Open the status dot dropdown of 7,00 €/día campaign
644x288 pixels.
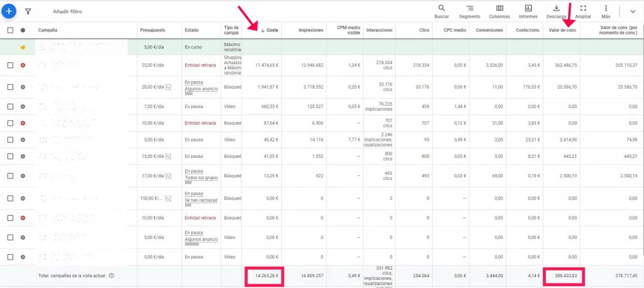(23, 106)
